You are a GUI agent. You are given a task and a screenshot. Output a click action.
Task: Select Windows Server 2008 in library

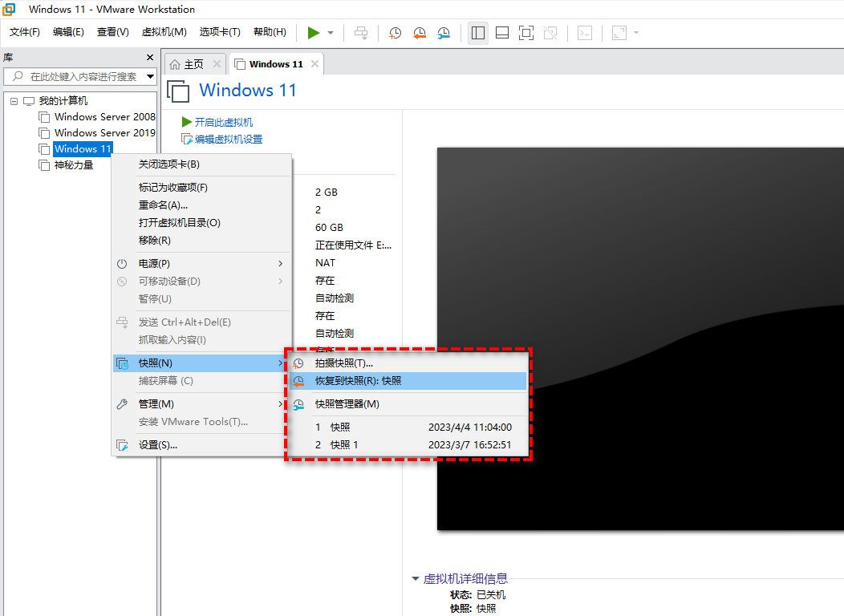coord(104,117)
